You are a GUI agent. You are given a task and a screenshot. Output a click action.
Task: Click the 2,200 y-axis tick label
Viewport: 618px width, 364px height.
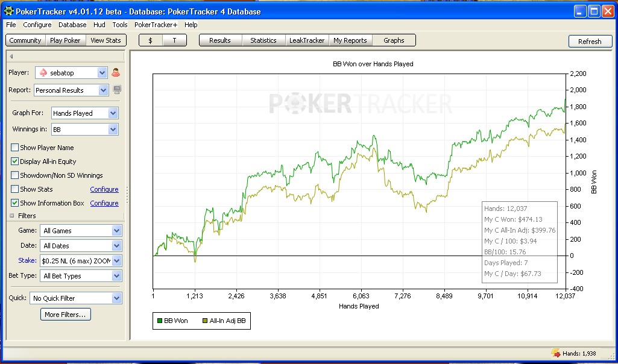578,74
